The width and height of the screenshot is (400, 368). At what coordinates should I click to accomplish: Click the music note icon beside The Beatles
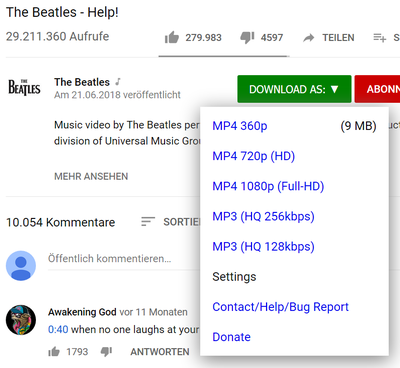(118, 82)
